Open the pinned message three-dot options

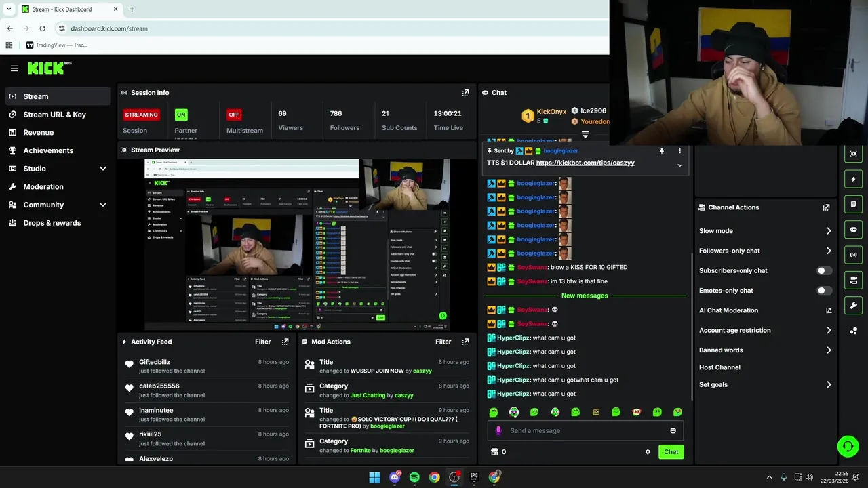click(x=679, y=151)
